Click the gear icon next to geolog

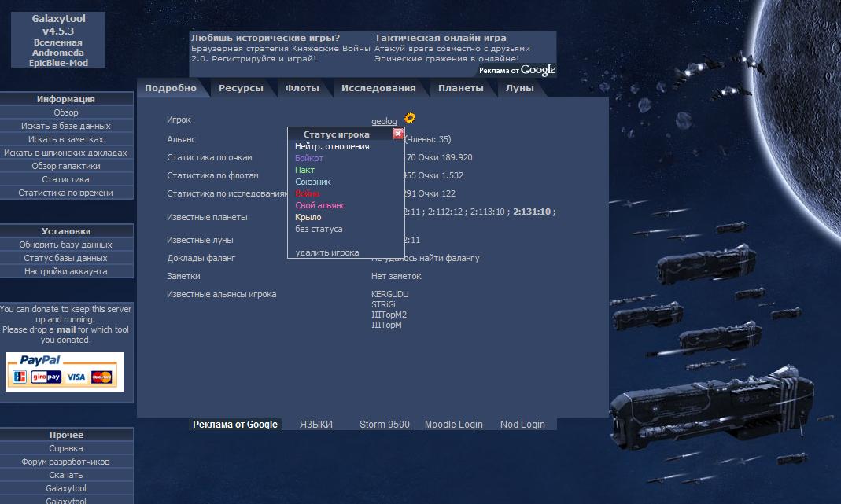click(x=410, y=118)
